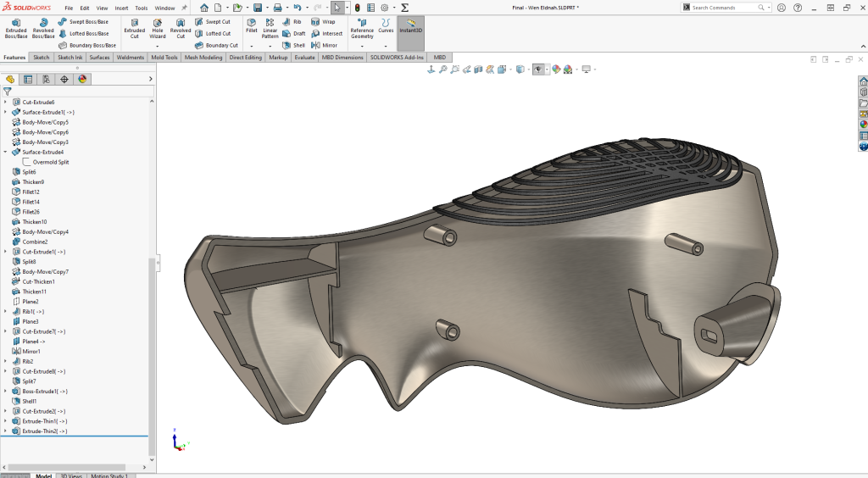Image resolution: width=868 pixels, height=478 pixels.
Task: Expand the Cut-Extrude6 feature node
Action: pyautogui.click(x=5, y=103)
